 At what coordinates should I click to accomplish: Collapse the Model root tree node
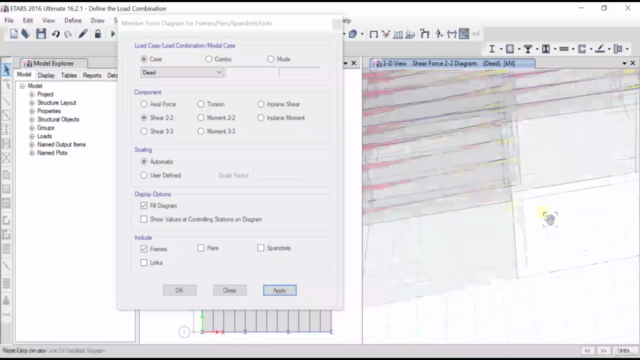(22, 86)
